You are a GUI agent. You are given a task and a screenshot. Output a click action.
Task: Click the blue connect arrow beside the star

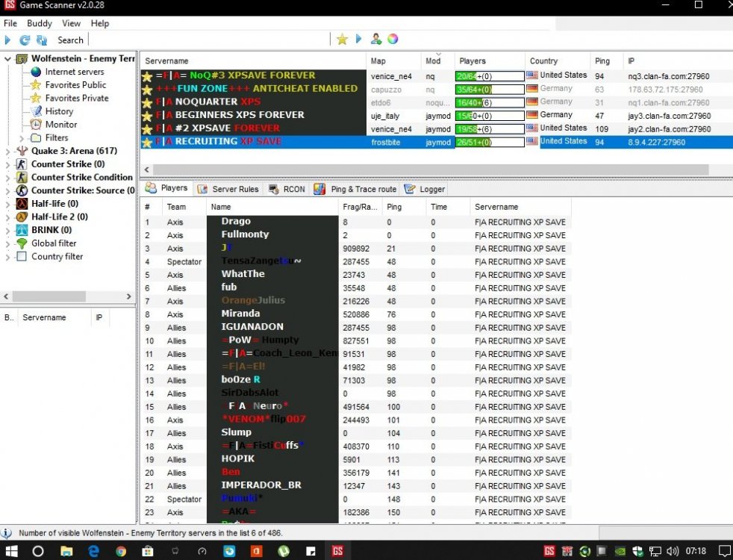coord(358,39)
